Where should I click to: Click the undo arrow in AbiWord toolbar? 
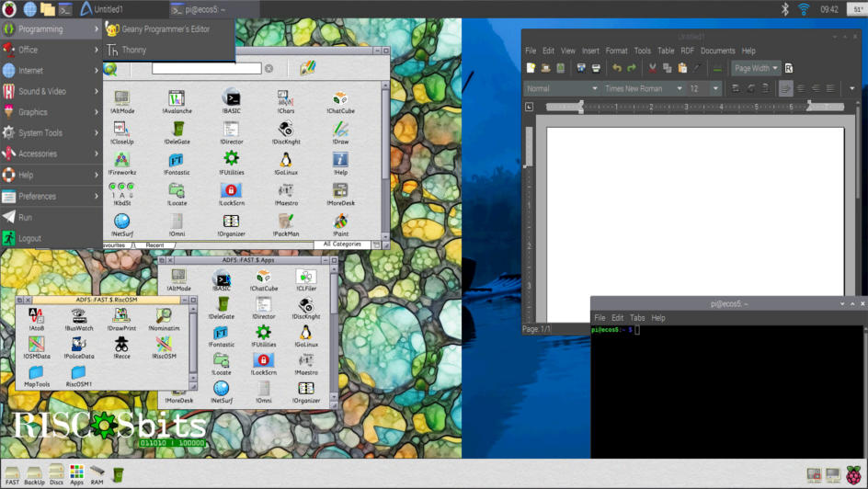pyautogui.click(x=617, y=68)
